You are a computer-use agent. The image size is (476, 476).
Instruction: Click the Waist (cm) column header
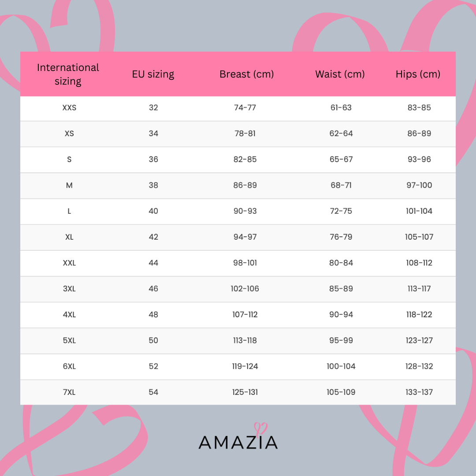(x=340, y=74)
